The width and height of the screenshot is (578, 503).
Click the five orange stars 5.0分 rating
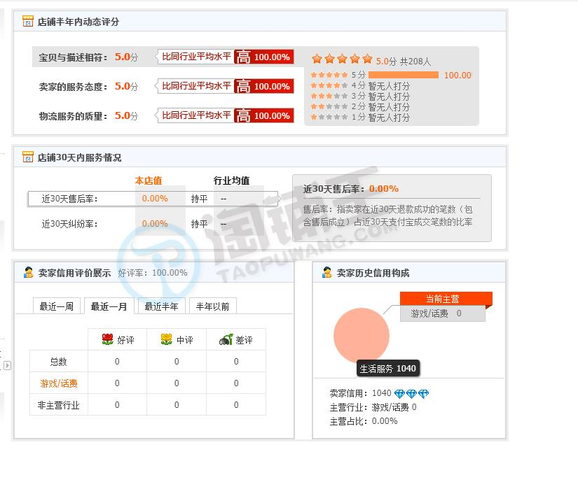(x=342, y=59)
